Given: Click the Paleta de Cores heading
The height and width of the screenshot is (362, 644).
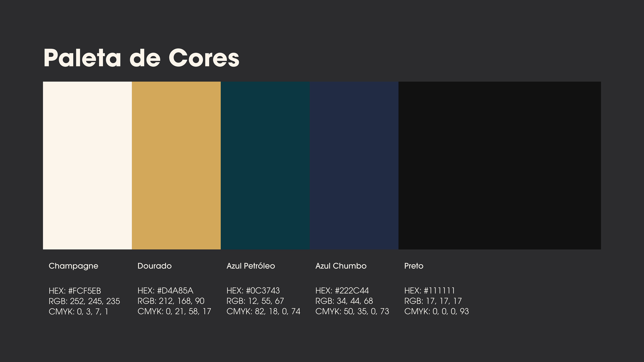Looking at the screenshot, I should (x=142, y=58).
